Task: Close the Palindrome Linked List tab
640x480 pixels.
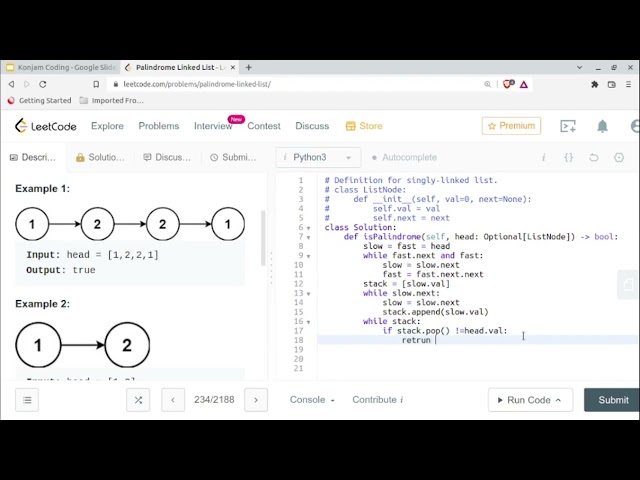Action: pos(233,67)
